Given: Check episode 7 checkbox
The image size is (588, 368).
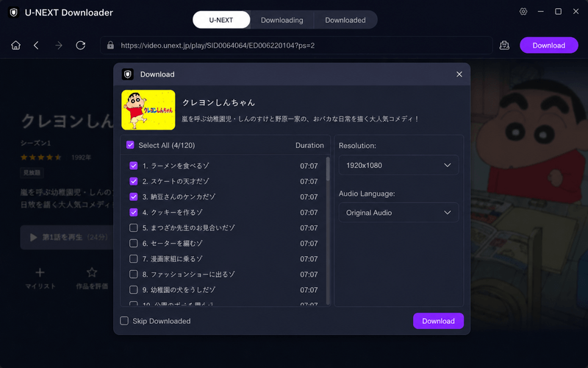Looking at the screenshot, I should pyautogui.click(x=134, y=259).
